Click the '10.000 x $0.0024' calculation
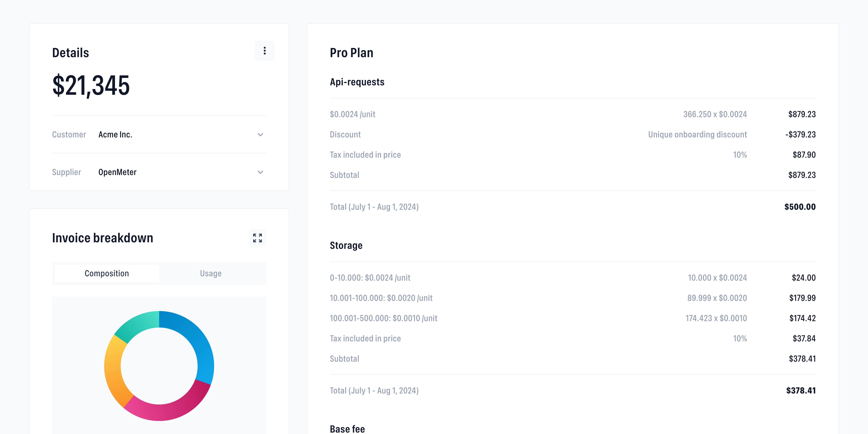Image resolution: width=868 pixels, height=434 pixels. [717, 278]
